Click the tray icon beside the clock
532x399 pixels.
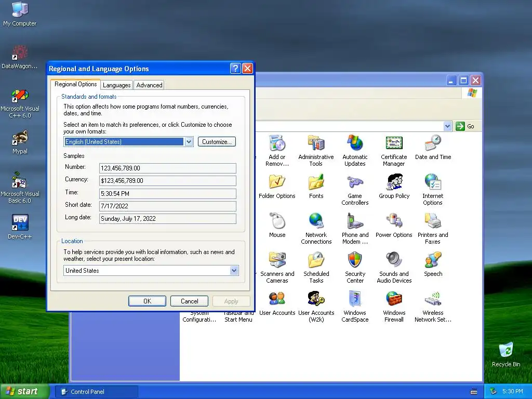pyautogui.click(x=494, y=391)
